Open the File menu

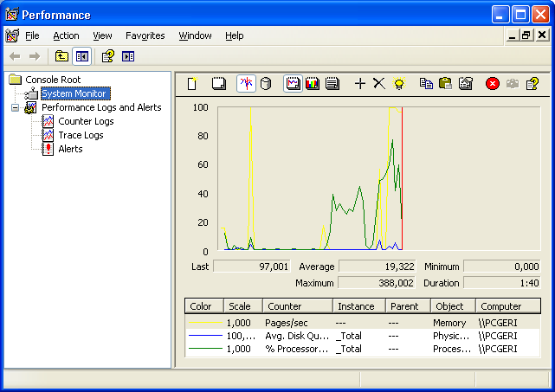click(x=32, y=35)
